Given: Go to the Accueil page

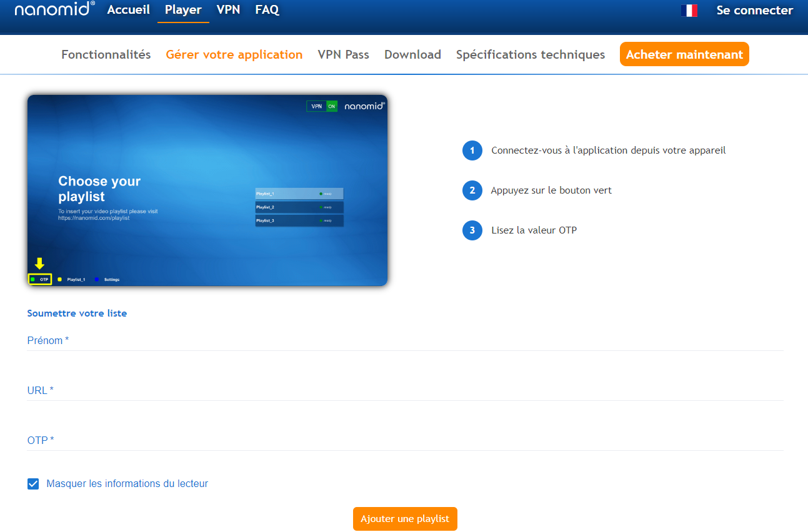Looking at the screenshot, I should point(129,10).
